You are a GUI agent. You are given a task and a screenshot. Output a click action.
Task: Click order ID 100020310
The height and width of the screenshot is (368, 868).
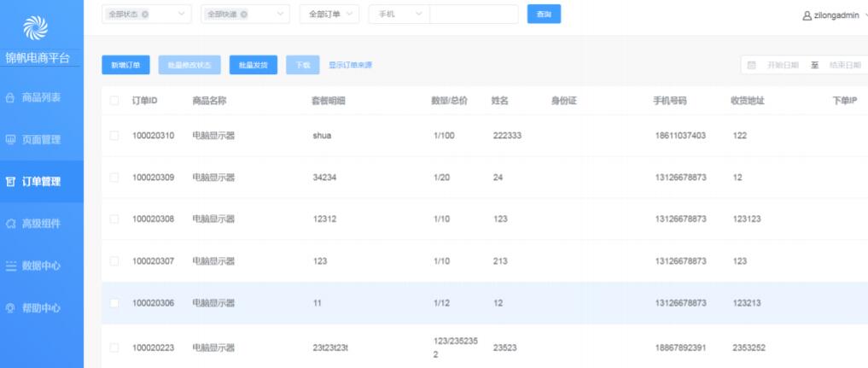pyautogui.click(x=154, y=136)
